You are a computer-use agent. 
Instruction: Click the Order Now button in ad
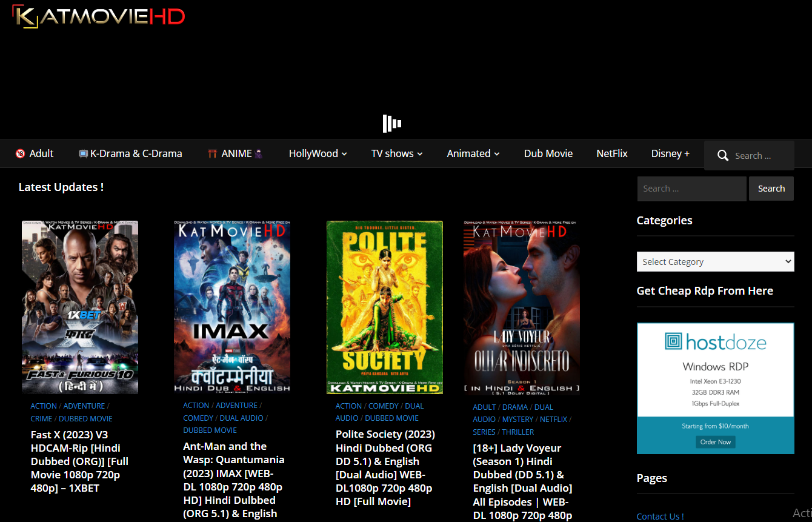click(x=716, y=442)
